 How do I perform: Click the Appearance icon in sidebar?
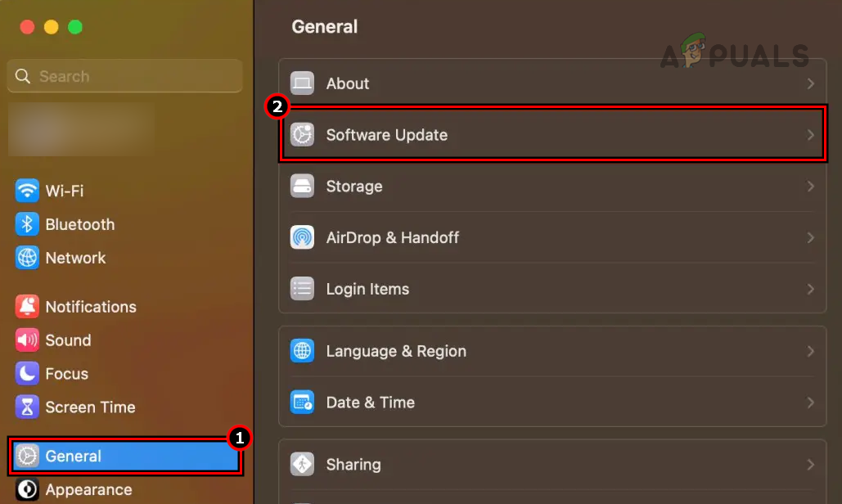pyautogui.click(x=27, y=489)
